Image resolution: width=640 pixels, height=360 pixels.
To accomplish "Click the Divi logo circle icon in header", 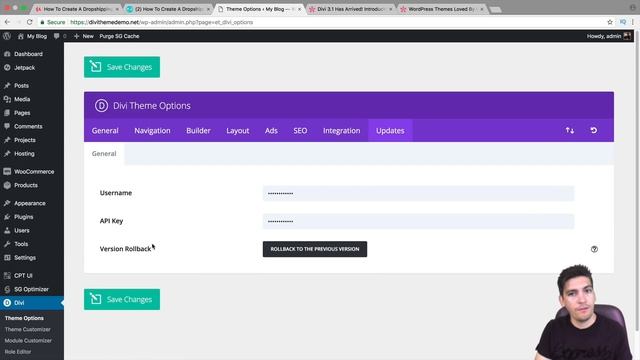I will point(101,106).
